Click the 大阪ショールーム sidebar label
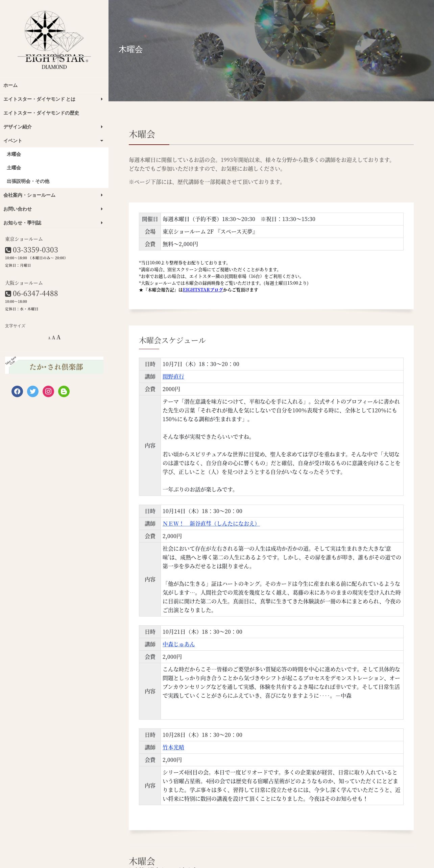Screen dimensions: 434x868 tap(24, 283)
